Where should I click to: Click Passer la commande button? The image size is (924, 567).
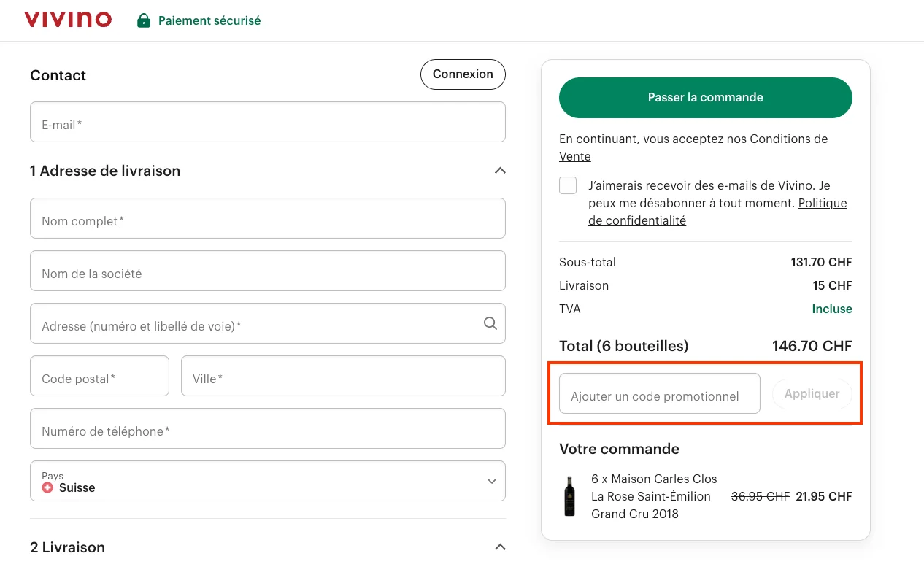click(706, 98)
